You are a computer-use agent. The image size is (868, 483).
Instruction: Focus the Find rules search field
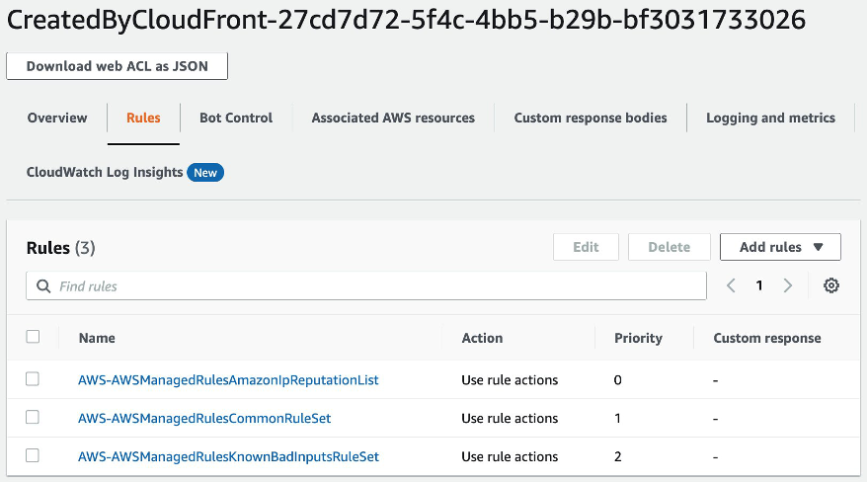(x=375, y=286)
